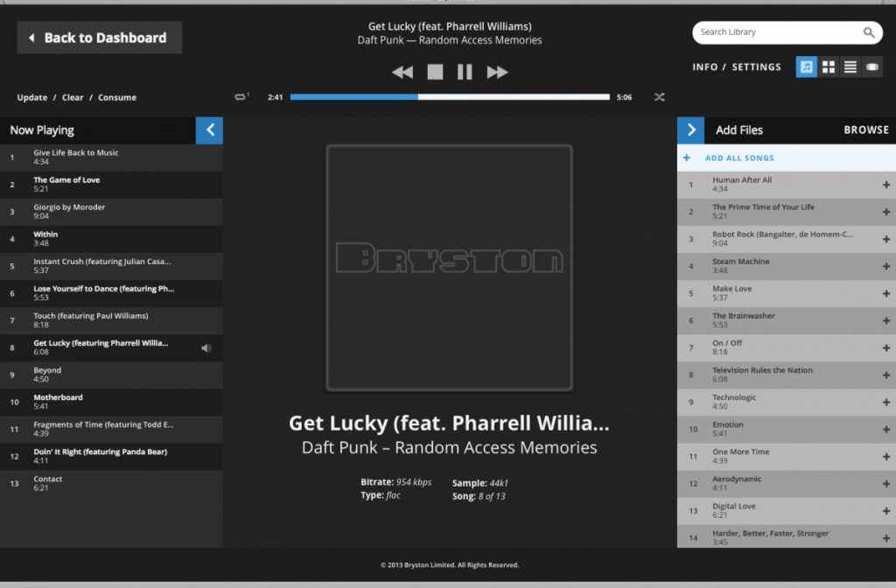Click ADD ALL SONGS
The height and width of the screenshot is (588, 896).
787,157
